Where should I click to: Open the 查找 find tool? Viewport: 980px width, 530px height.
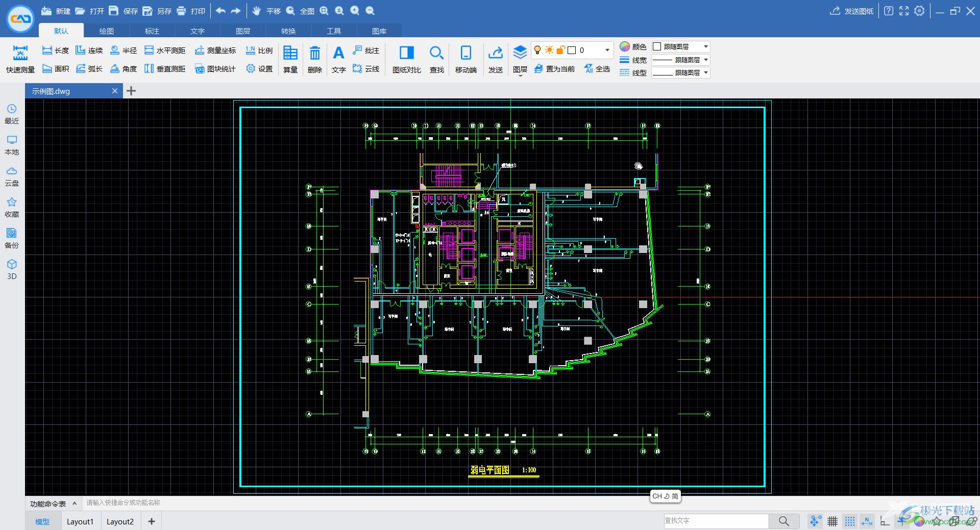[436, 59]
